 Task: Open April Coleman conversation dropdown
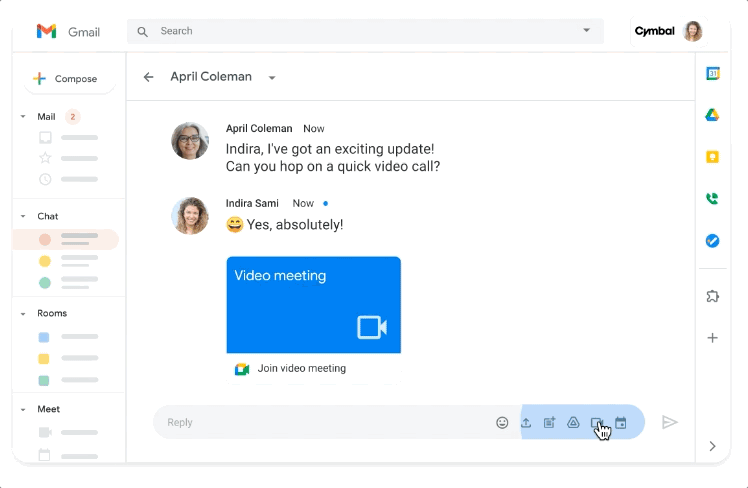pos(271,78)
